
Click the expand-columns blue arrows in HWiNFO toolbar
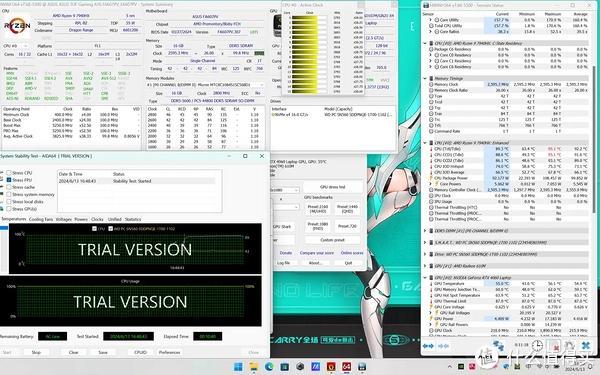[428, 346]
